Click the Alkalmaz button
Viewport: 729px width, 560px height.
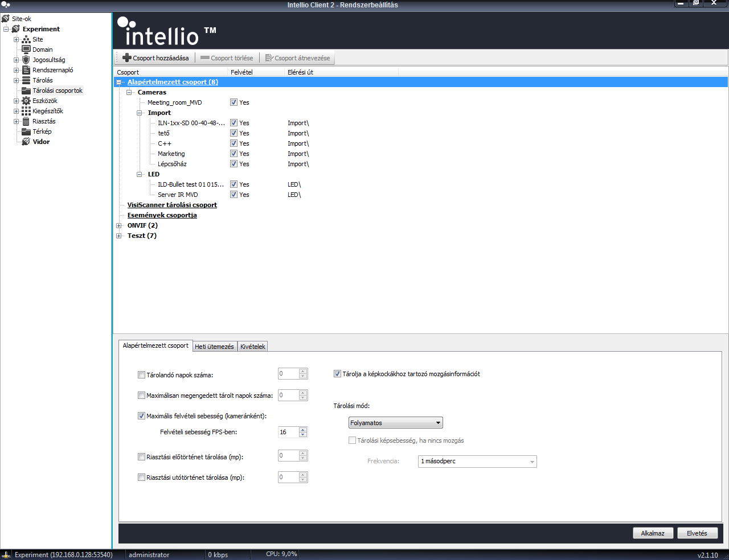click(653, 533)
